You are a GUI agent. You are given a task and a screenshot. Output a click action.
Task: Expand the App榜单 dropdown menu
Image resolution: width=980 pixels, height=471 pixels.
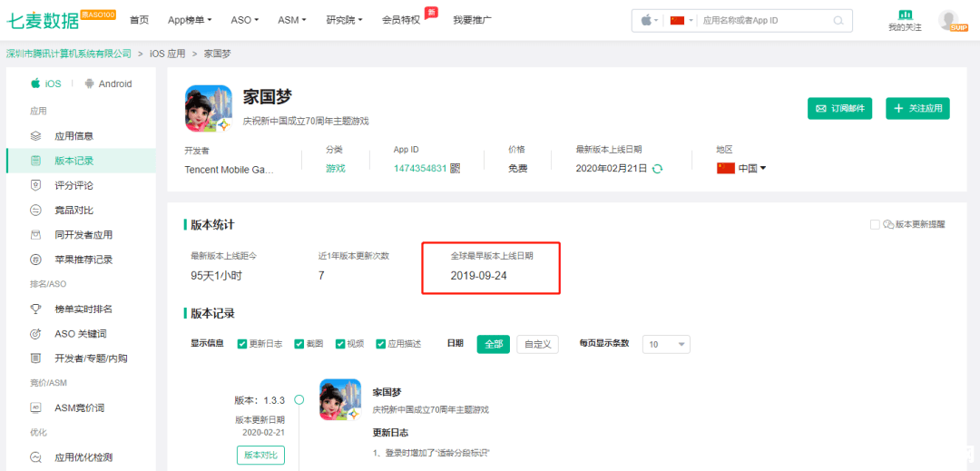point(190,20)
